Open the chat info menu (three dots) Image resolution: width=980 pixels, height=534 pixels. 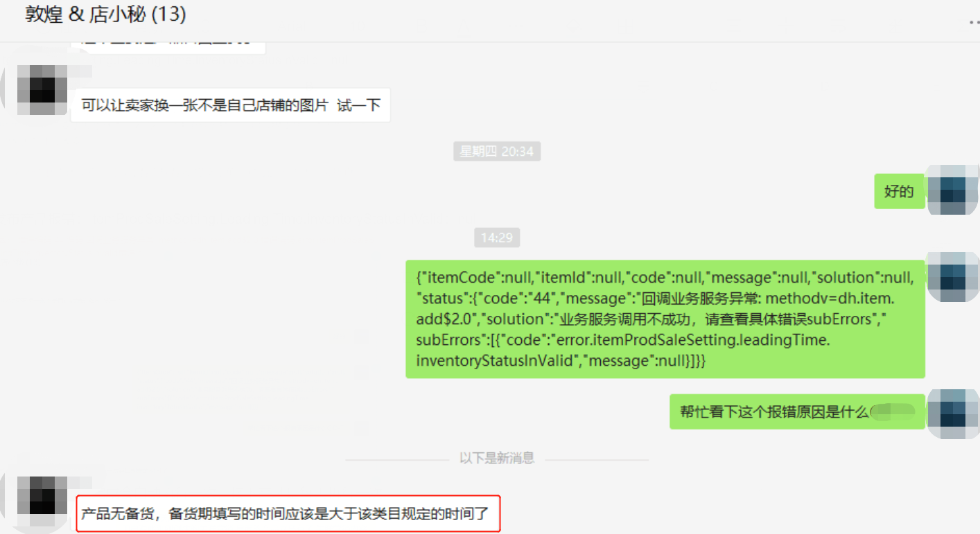[974, 23]
